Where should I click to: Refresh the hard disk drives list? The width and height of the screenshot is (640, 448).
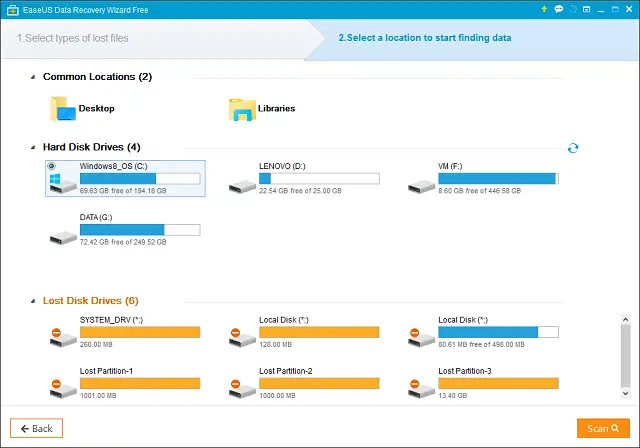(573, 148)
